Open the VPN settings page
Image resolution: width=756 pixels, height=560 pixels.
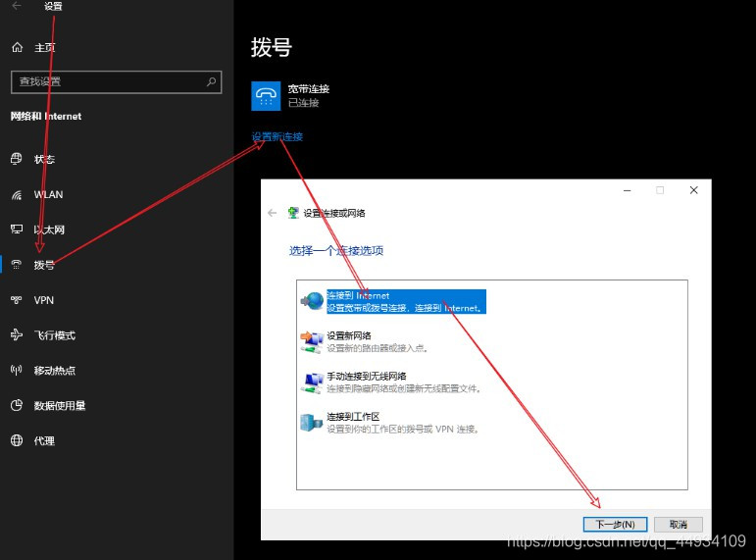click(44, 300)
